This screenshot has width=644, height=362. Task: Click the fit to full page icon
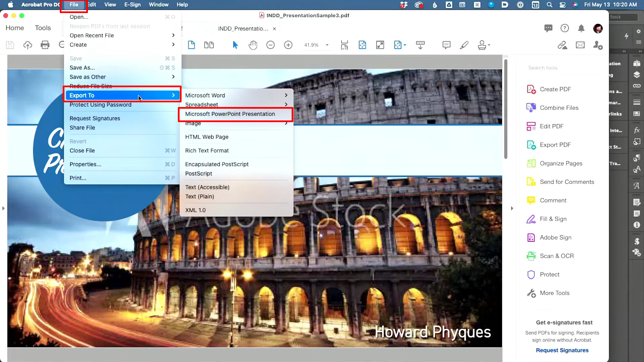[362, 45]
